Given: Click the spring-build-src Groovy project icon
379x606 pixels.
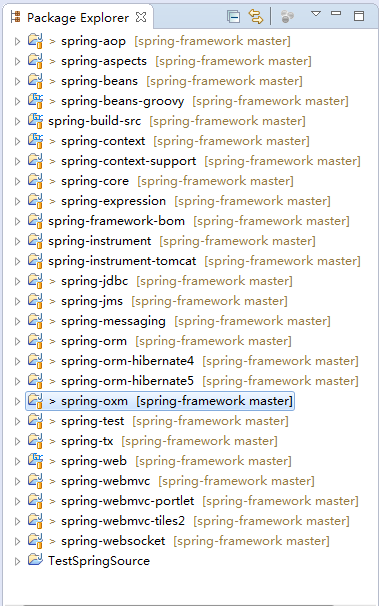Looking at the screenshot, I should [x=35, y=121].
